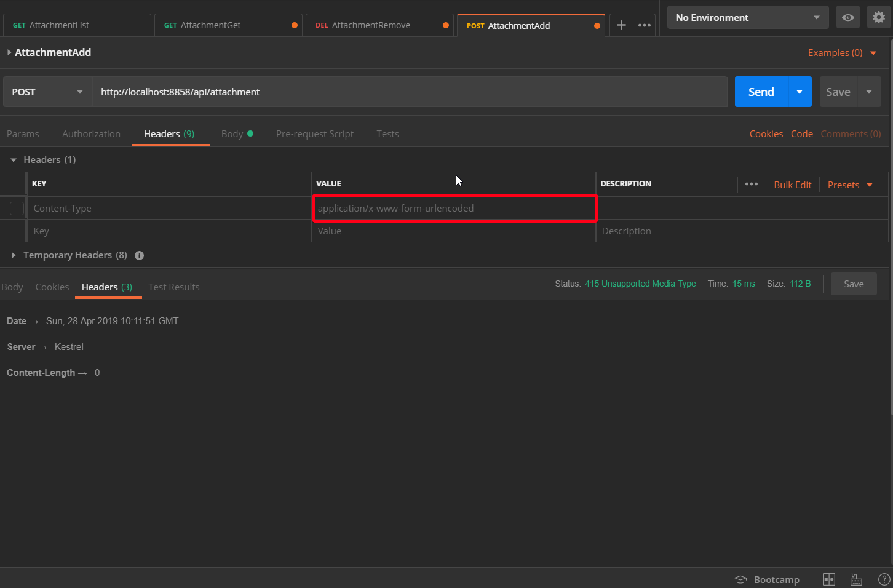
Task: Click the response Save button
Action: coord(854,284)
